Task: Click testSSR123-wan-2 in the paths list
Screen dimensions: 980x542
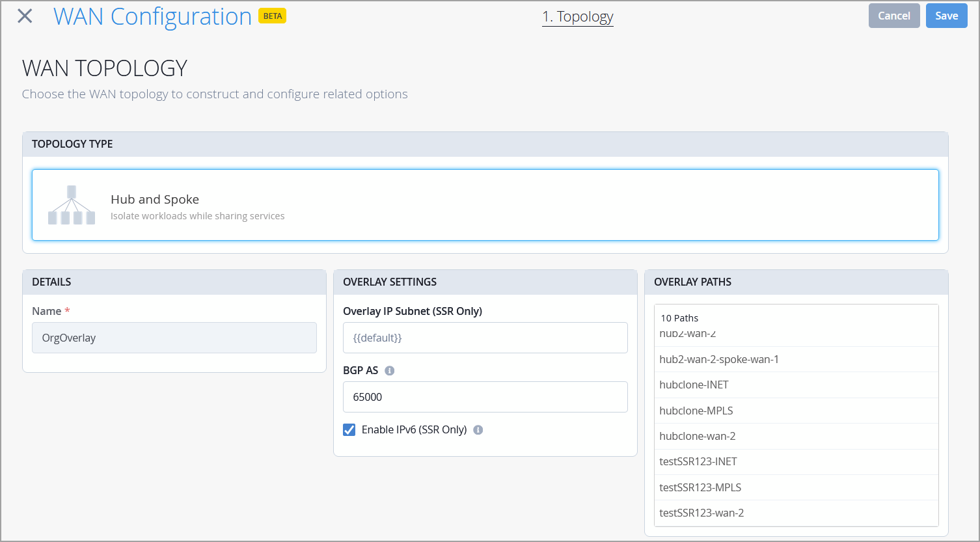Action: [701, 513]
